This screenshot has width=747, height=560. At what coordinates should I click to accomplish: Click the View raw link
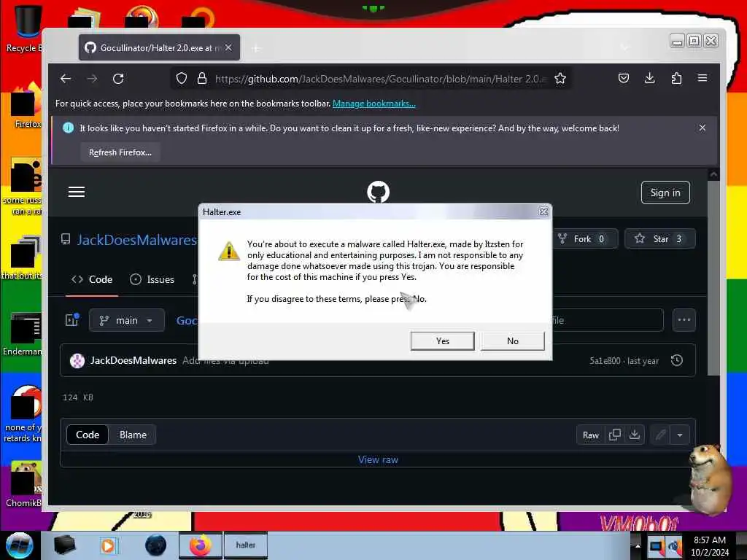(x=378, y=460)
